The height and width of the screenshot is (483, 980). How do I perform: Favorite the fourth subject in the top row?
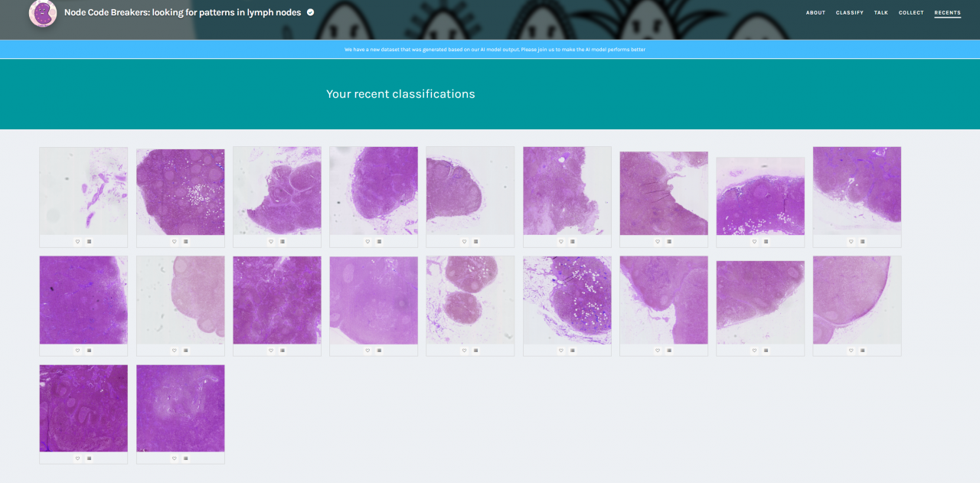click(x=367, y=241)
